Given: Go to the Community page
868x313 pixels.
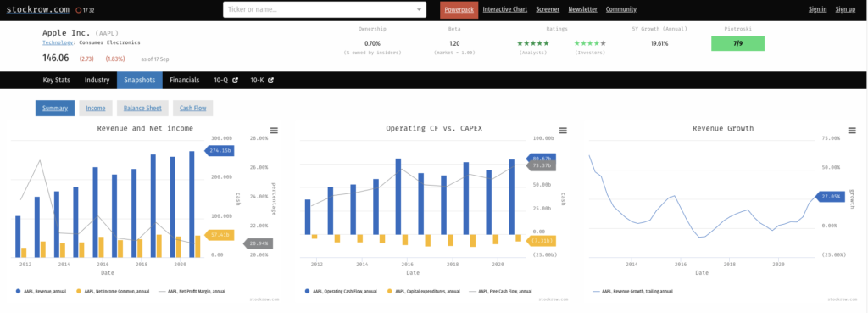Looking at the screenshot, I should 621,9.
